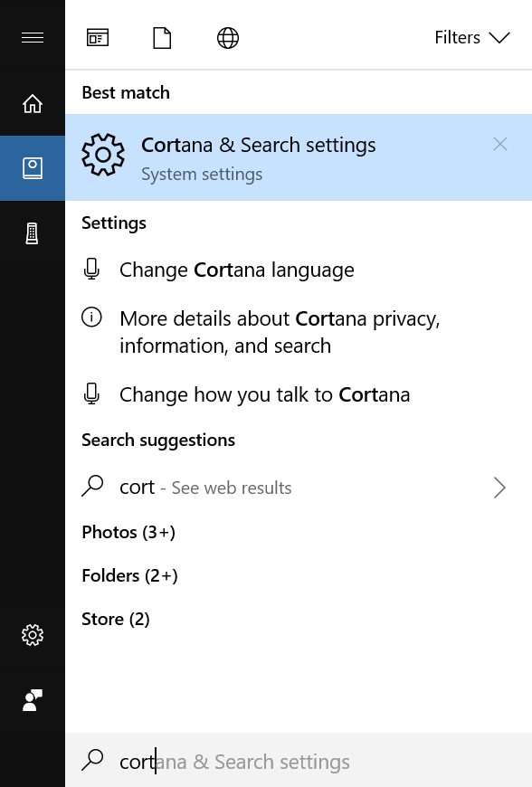Open Change Cortana language setting
Screen dimensions: 532x787
[x=299, y=270]
